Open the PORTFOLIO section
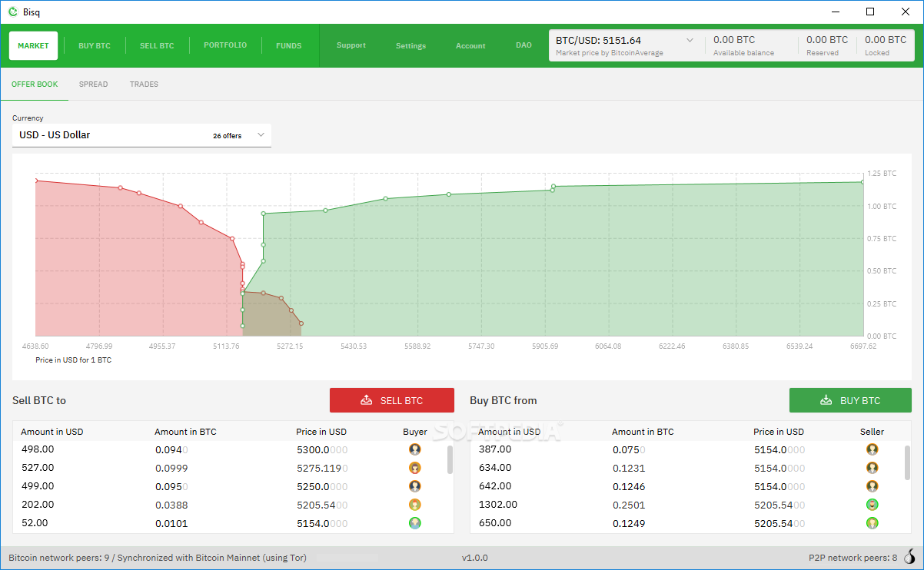This screenshot has height=570, width=924. 225,45
